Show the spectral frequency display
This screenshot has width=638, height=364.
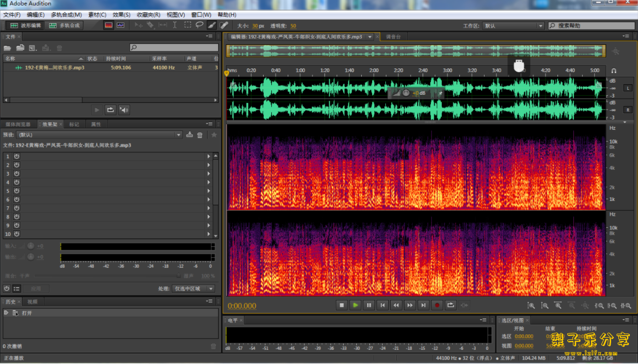(x=109, y=25)
